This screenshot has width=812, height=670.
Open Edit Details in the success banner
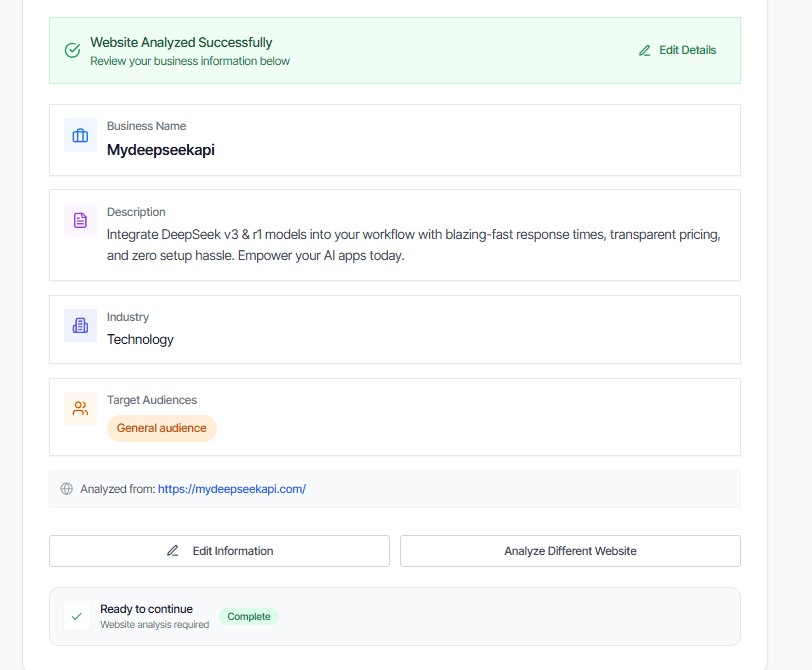(678, 50)
